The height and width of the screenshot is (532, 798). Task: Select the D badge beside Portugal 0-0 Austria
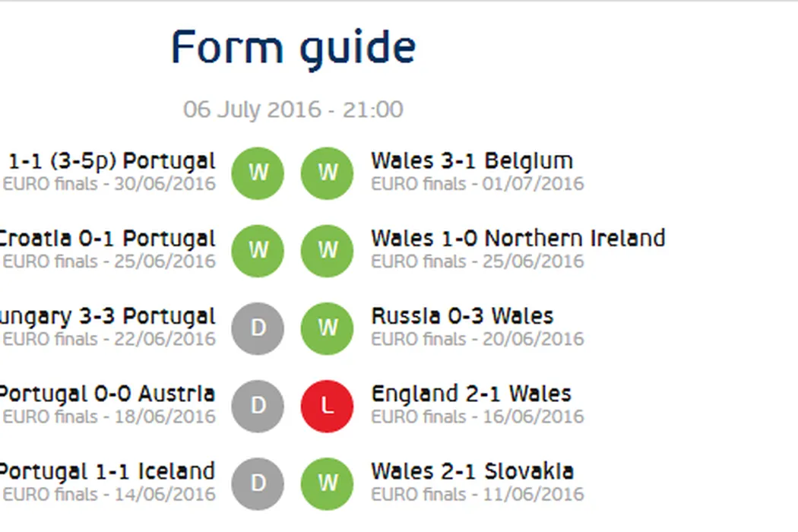(258, 406)
